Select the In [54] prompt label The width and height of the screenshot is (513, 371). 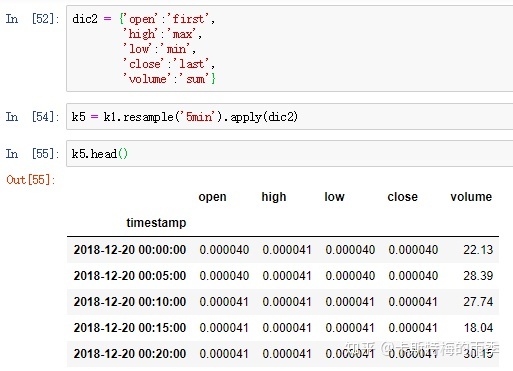click(32, 117)
